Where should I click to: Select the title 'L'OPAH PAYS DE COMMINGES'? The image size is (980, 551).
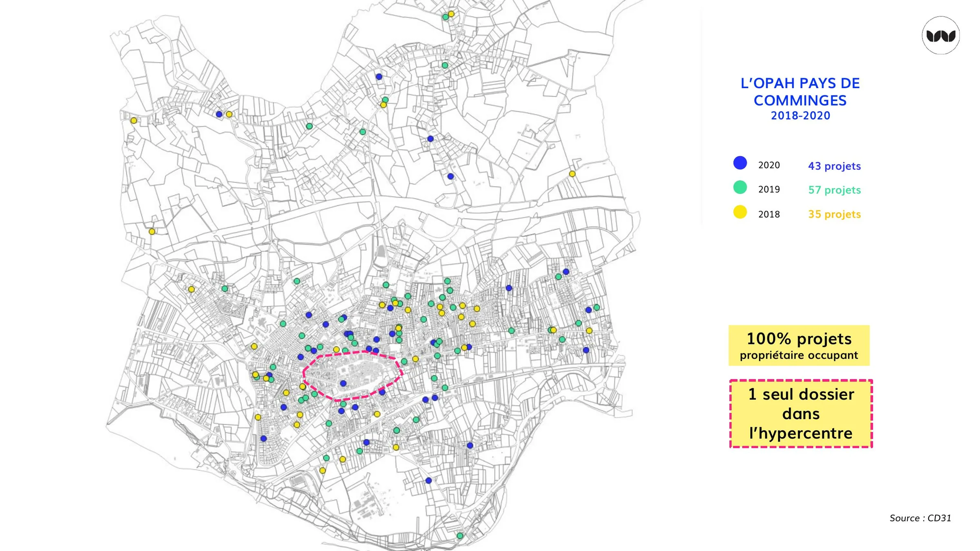click(x=800, y=92)
